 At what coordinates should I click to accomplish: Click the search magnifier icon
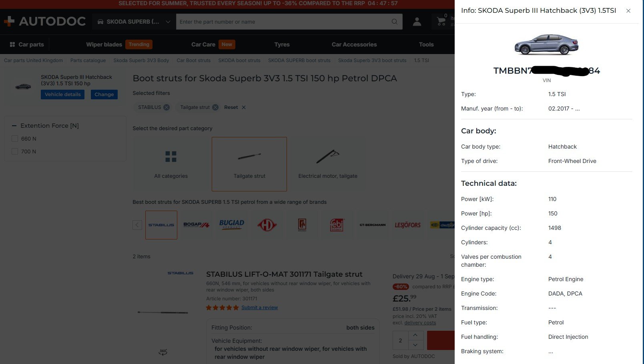click(395, 22)
